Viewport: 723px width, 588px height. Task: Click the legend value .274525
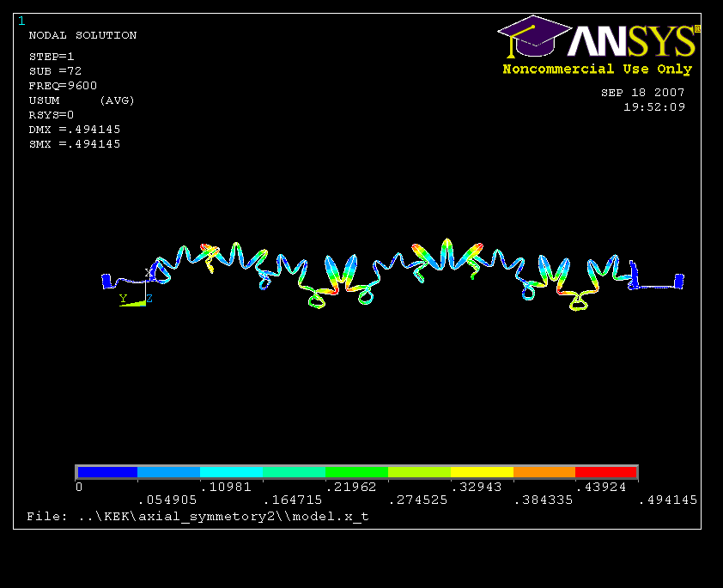click(418, 500)
